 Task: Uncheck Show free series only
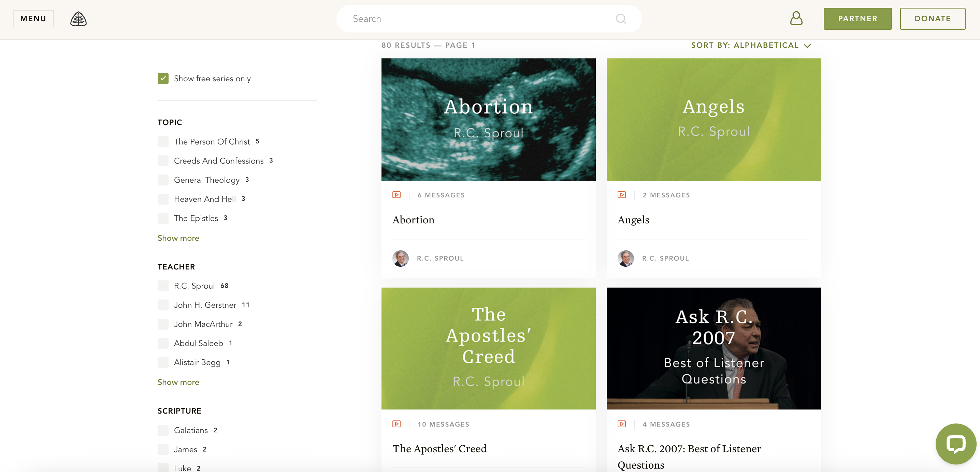point(163,79)
